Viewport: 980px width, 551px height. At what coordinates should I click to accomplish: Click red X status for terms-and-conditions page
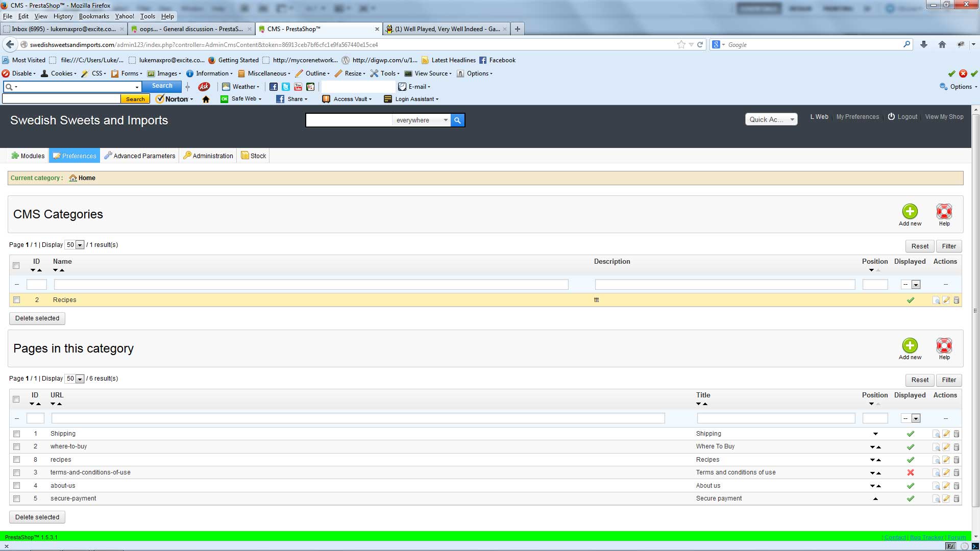[910, 473]
